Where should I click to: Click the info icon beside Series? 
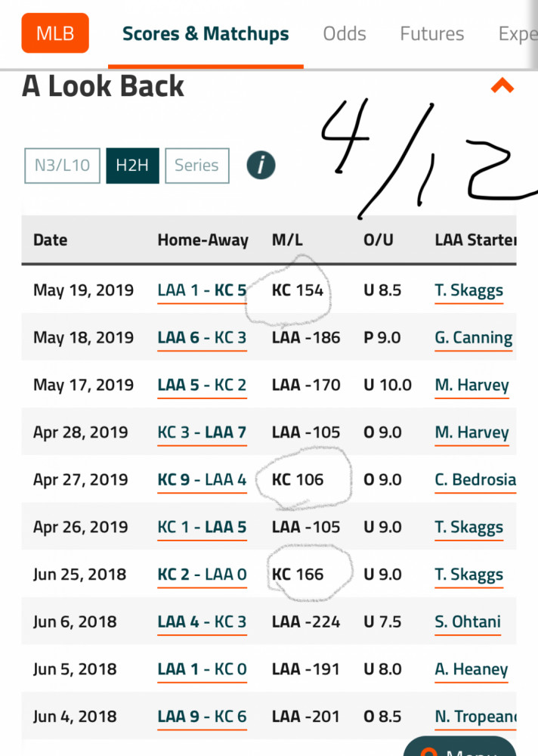[x=261, y=166]
